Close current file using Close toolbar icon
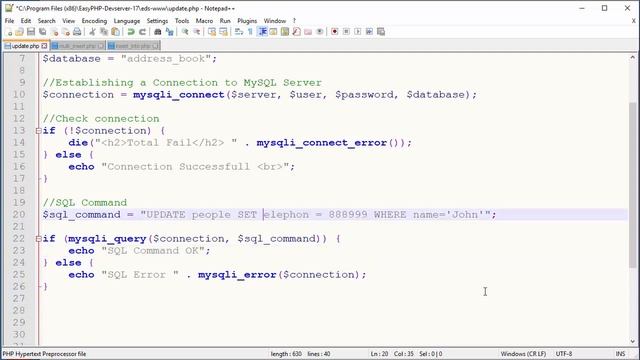The image size is (640, 360). (54, 32)
